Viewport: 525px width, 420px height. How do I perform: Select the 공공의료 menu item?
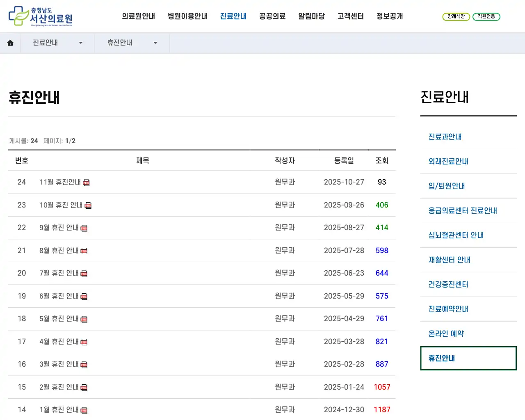(x=272, y=16)
